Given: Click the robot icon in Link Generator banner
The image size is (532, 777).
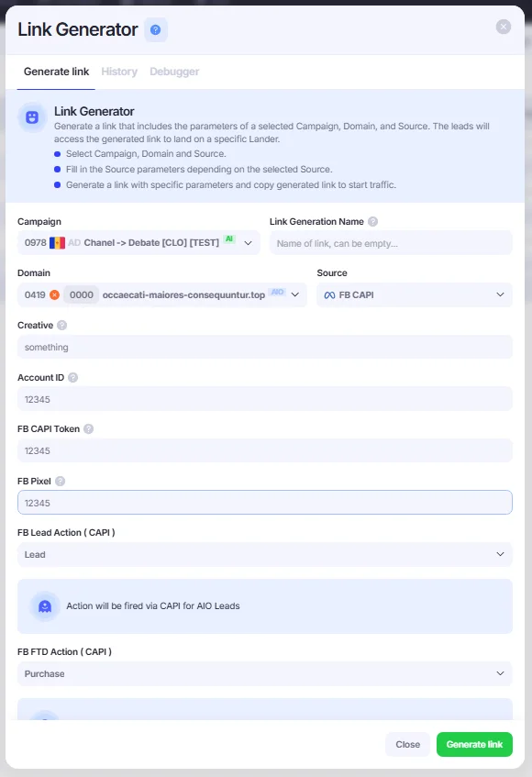Looking at the screenshot, I should [32, 117].
